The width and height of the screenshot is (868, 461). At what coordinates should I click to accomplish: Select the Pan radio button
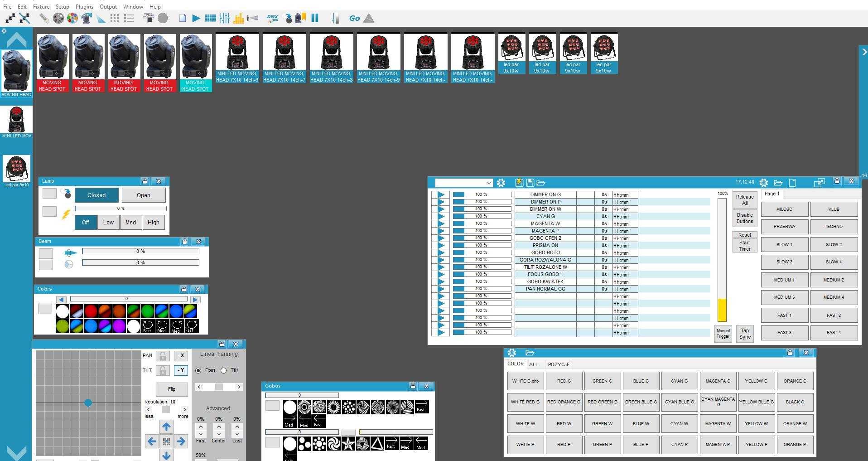pyautogui.click(x=198, y=370)
